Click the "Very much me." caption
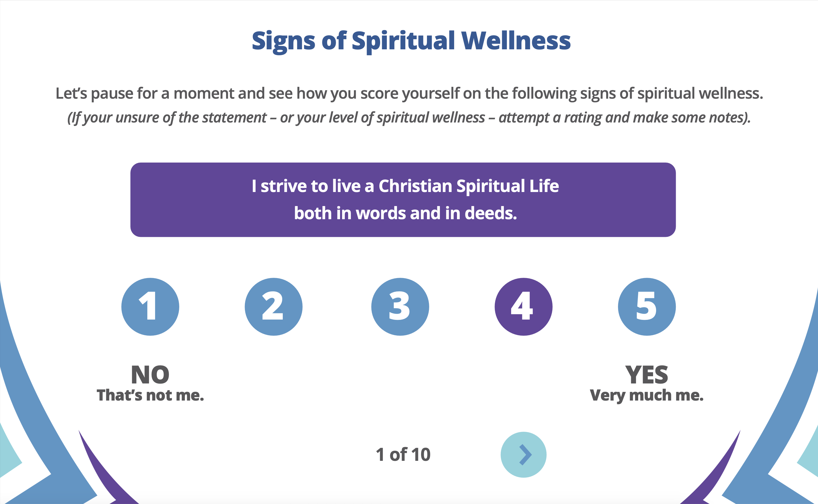 click(x=647, y=395)
